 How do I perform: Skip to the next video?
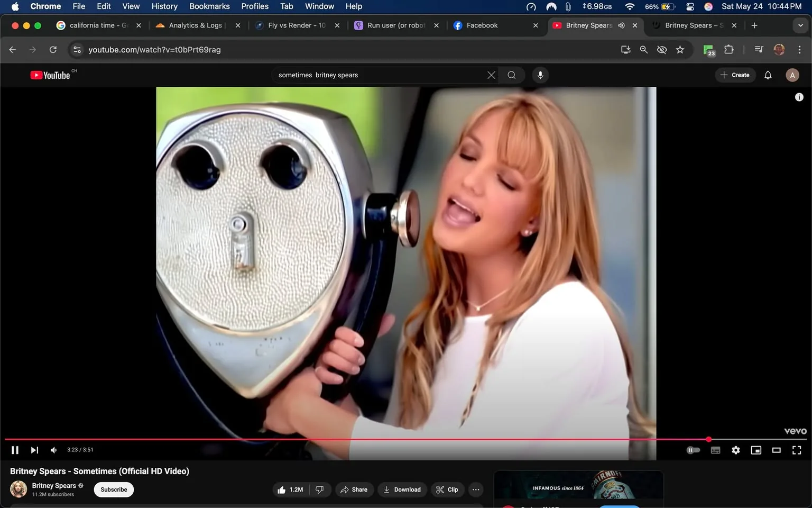tap(34, 450)
